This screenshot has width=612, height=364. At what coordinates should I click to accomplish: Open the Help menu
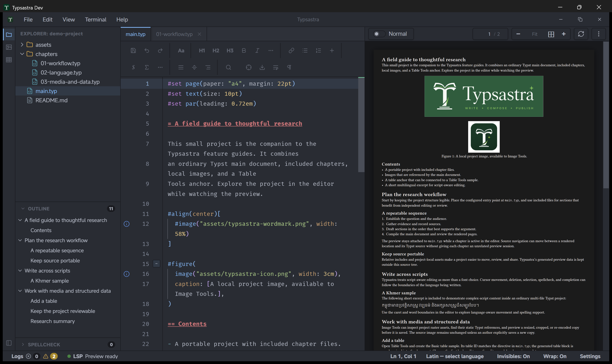click(x=122, y=19)
